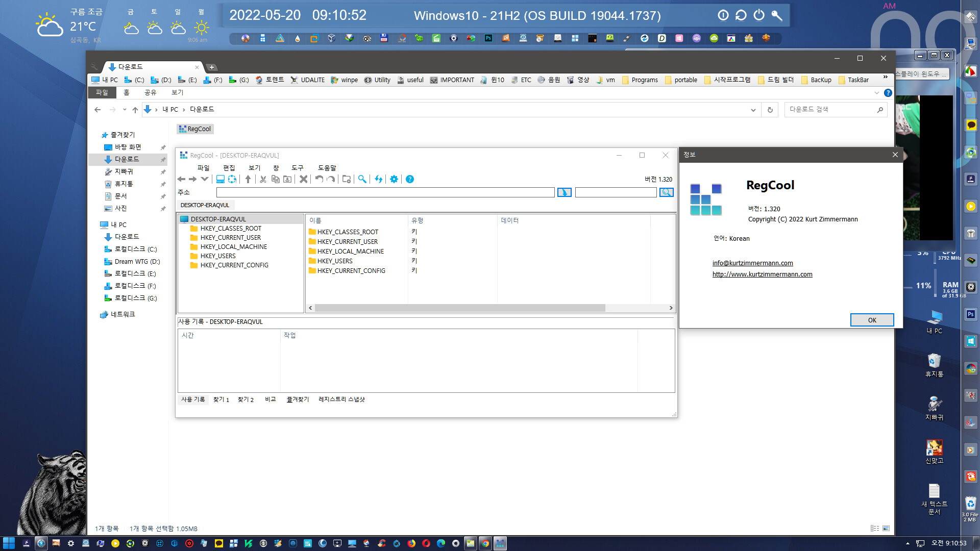This screenshot has height=551, width=980.
Task: Select HKEY_USERS row in the value list
Action: pyautogui.click(x=335, y=261)
